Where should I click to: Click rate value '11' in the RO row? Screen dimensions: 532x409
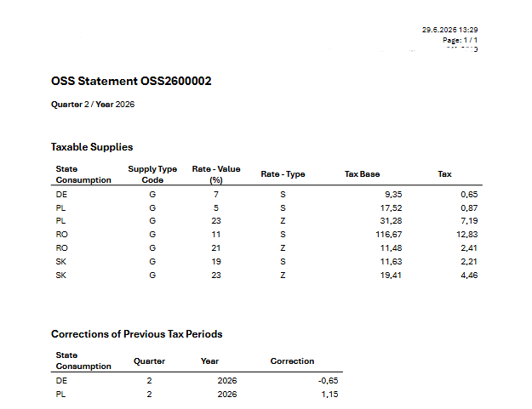pos(216,235)
